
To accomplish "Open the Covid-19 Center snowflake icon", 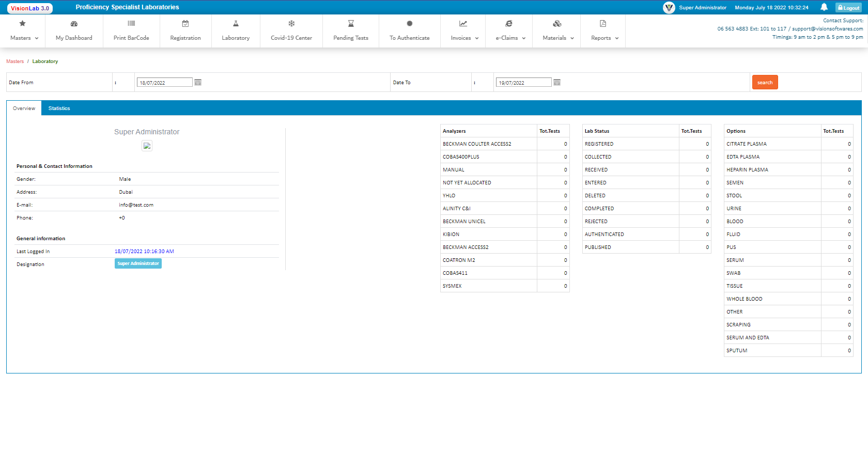I will (x=291, y=23).
